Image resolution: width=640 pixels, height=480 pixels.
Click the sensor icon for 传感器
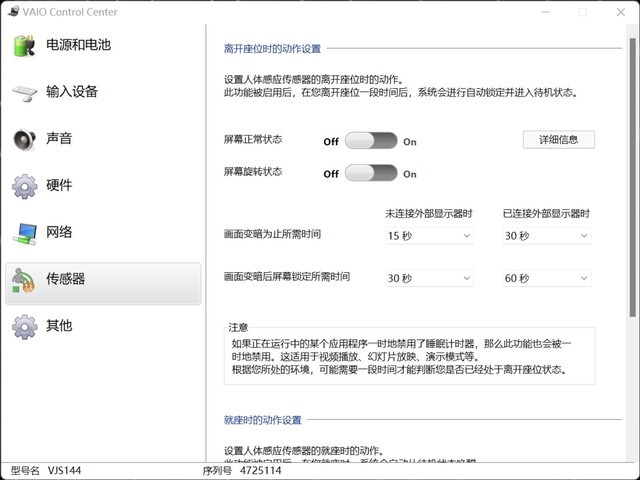coord(24,280)
